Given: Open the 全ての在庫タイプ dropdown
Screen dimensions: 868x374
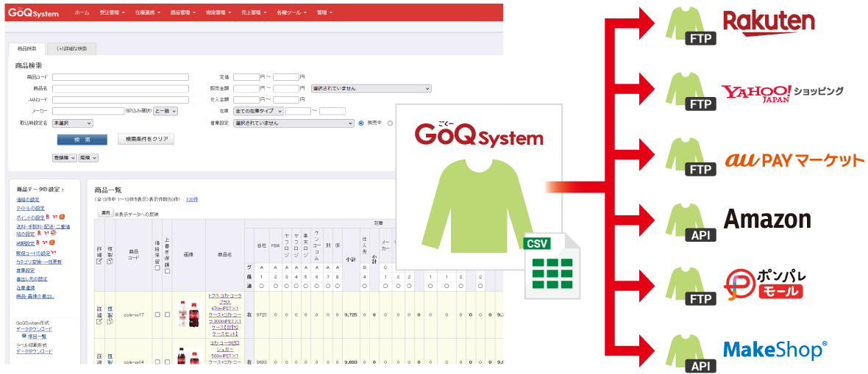Looking at the screenshot, I should [258, 111].
